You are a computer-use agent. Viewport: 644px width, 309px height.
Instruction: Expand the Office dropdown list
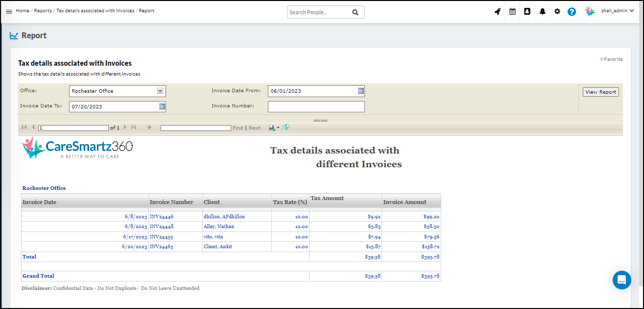160,91
